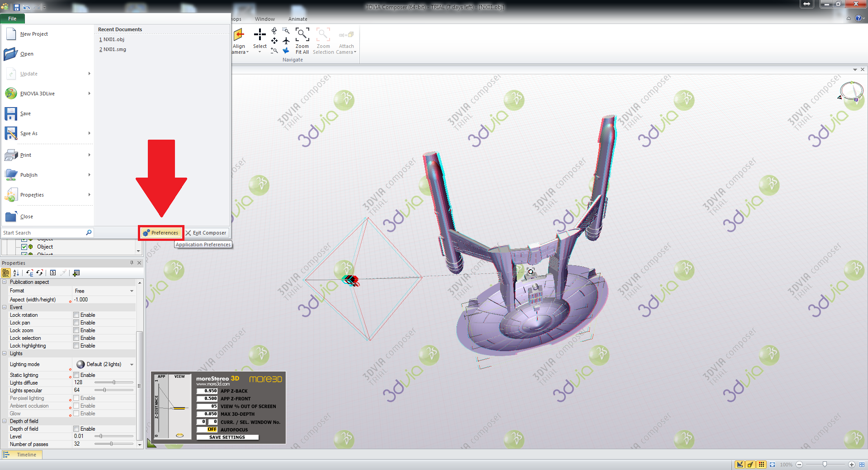Enable Lock rotation checkbox
The height and width of the screenshot is (470, 868).
point(76,315)
